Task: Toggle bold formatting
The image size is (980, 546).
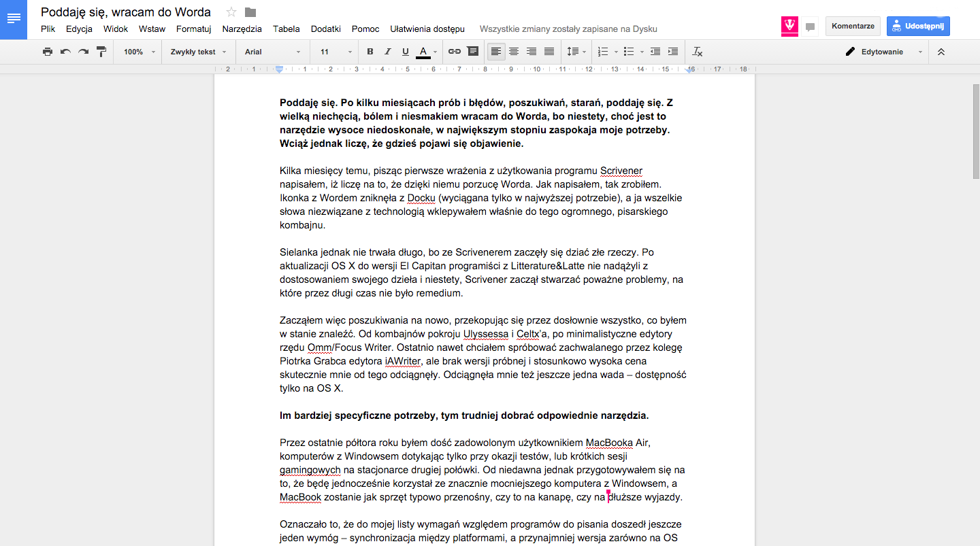Action: tap(370, 52)
